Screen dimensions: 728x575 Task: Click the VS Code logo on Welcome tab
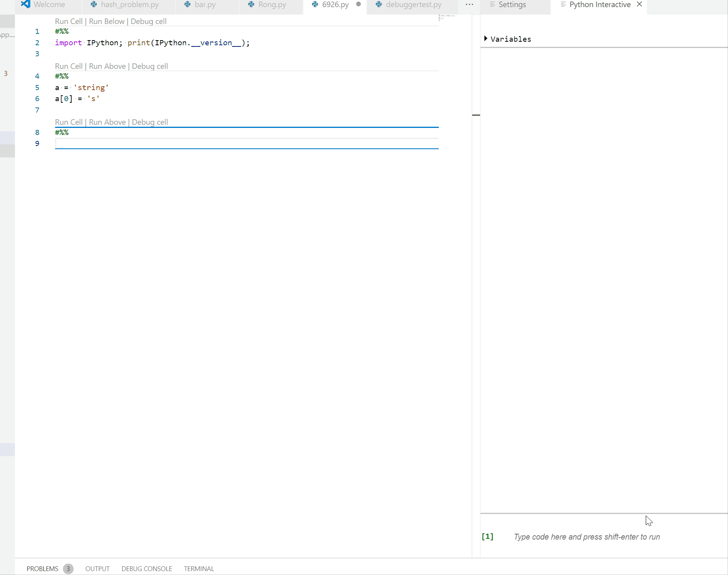[25, 5]
